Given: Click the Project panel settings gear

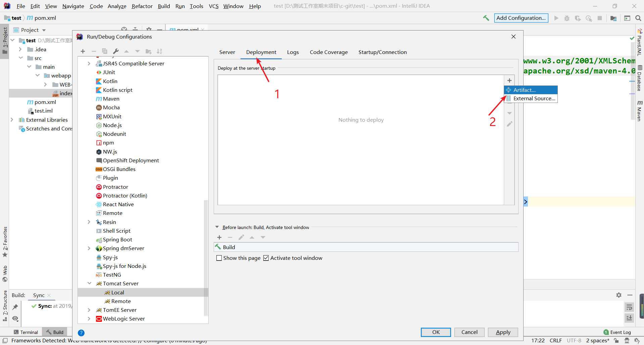Looking at the screenshot, I should (149, 30).
